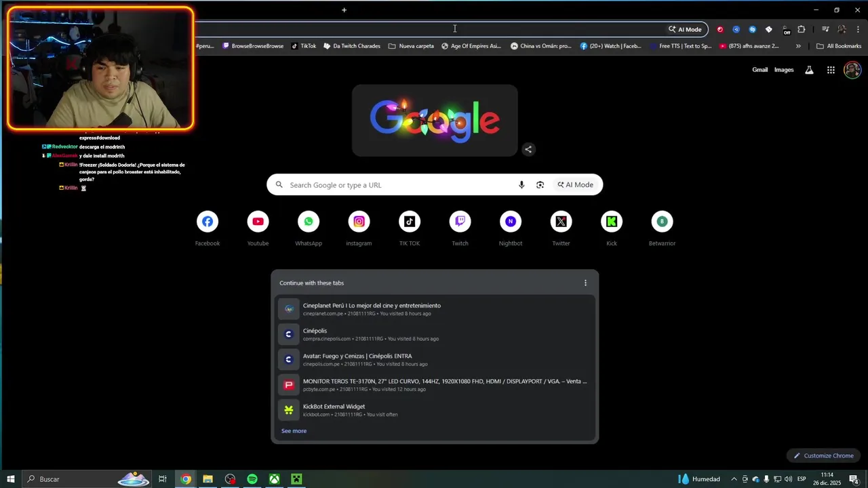The height and width of the screenshot is (488, 868).
Task: Open the notification center icon
Action: [x=854, y=479]
